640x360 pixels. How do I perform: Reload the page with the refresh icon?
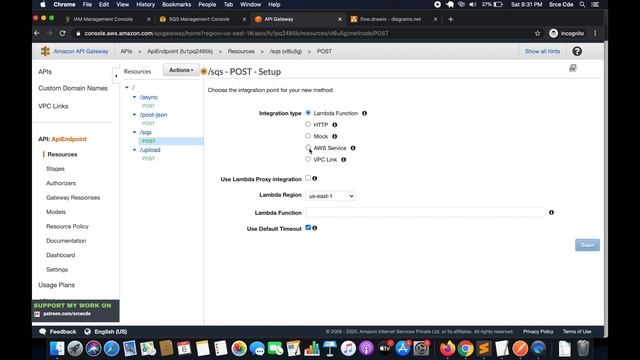click(62, 33)
